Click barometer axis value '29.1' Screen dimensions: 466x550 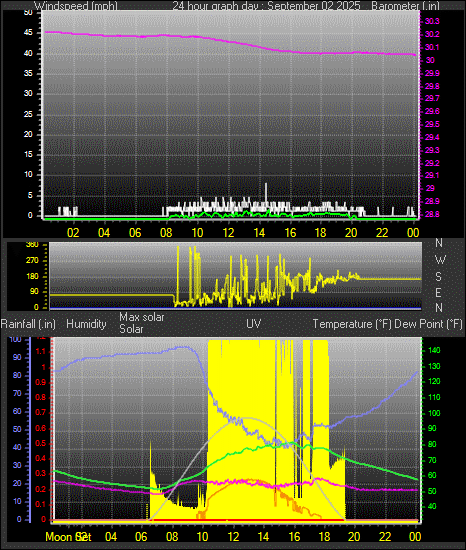[432, 175]
